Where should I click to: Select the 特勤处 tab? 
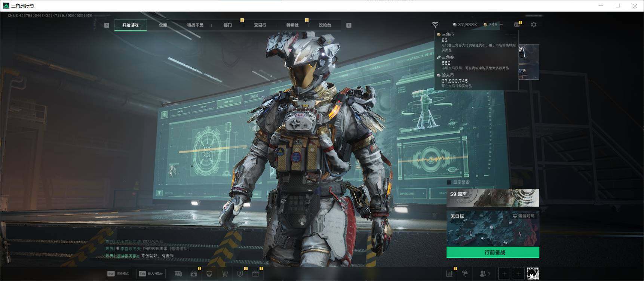coord(292,25)
